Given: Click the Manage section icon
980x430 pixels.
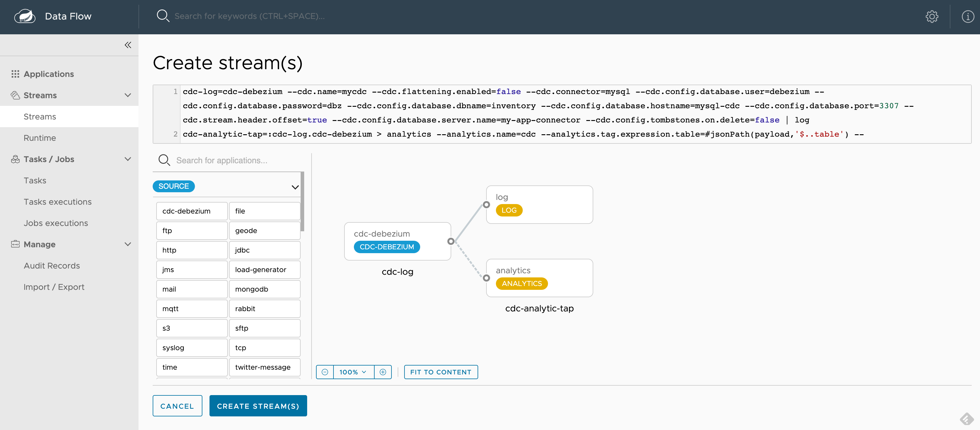Looking at the screenshot, I should (15, 244).
